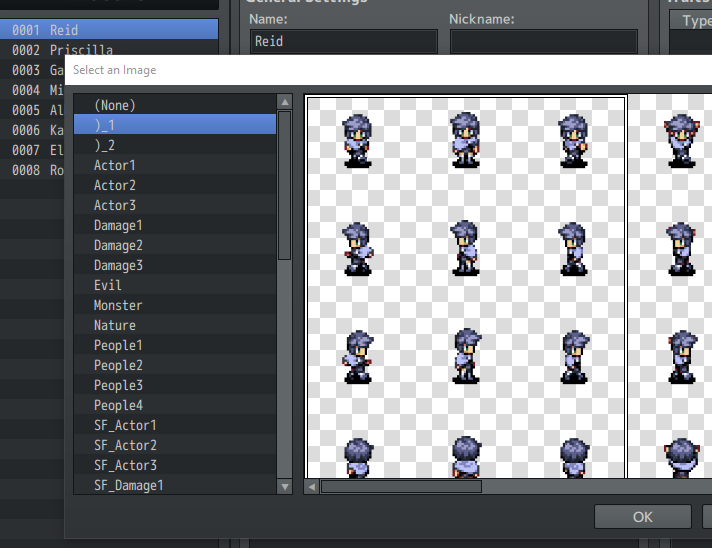
Task: Choose Actor1 from the image list
Action: pos(175,165)
